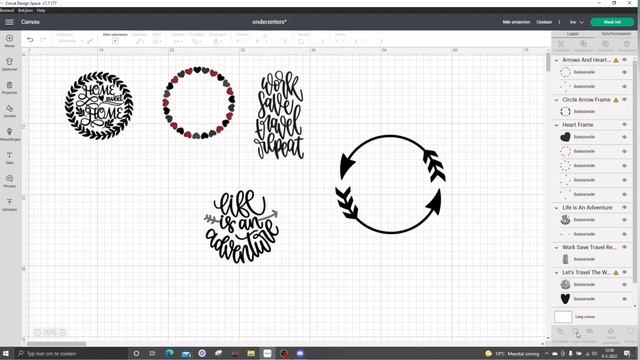Screen dimensions: 640x360
Task: Click the Select All (Alles selecteren) icon
Action: point(115,41)
